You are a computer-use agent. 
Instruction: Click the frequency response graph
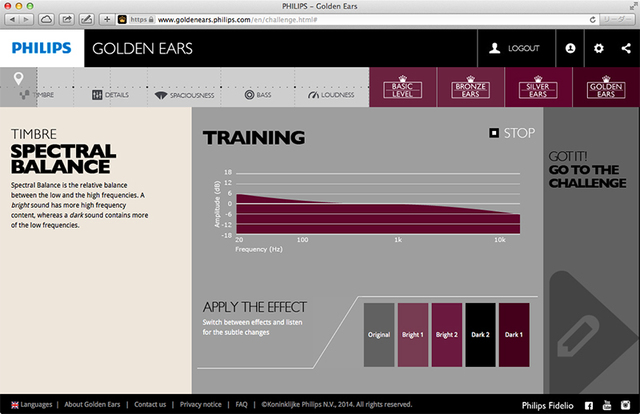(x=378, y=203)
